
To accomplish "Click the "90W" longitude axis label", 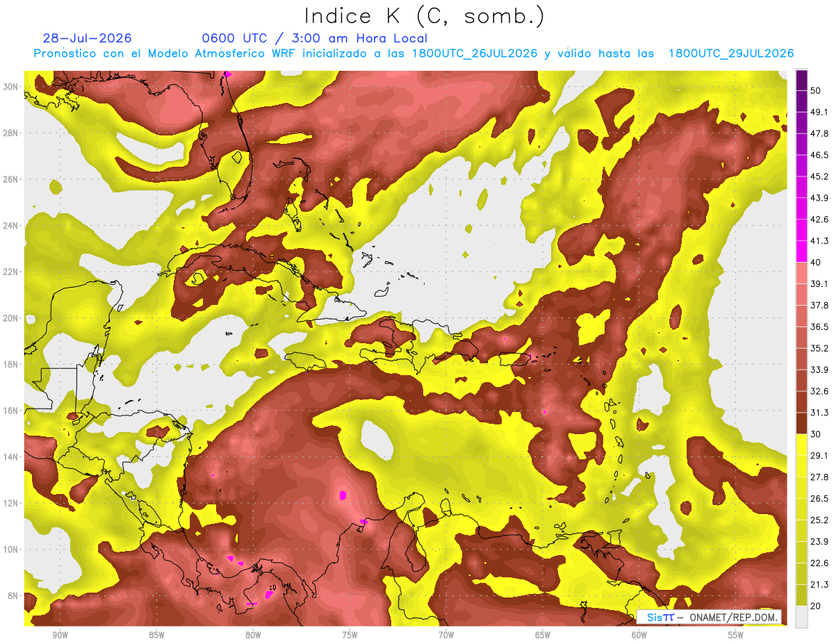I will (x=60, y=635).
